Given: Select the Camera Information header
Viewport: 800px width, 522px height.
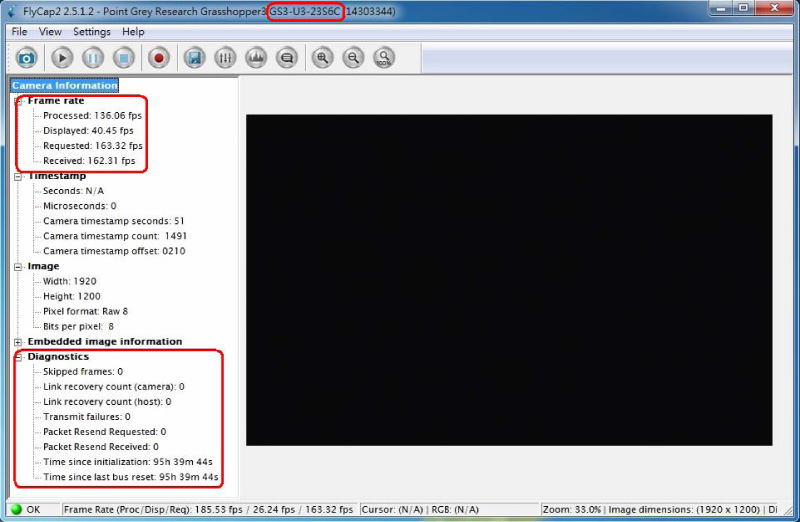Looking at the screenshot, I should click(x=65, y=86).
